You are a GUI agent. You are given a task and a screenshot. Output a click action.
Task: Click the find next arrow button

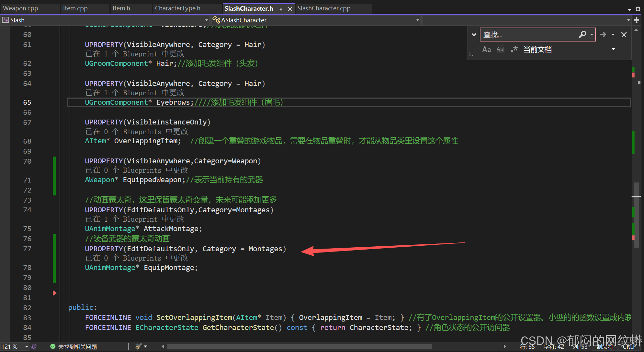coord(603,35)
